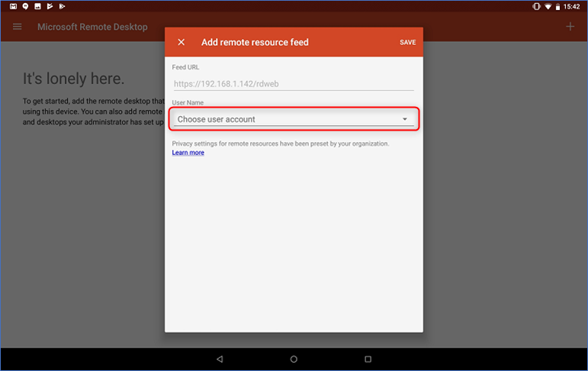The image size is (588, 371).
Task: Open the hamburger navigation menu
Action: 18,27
